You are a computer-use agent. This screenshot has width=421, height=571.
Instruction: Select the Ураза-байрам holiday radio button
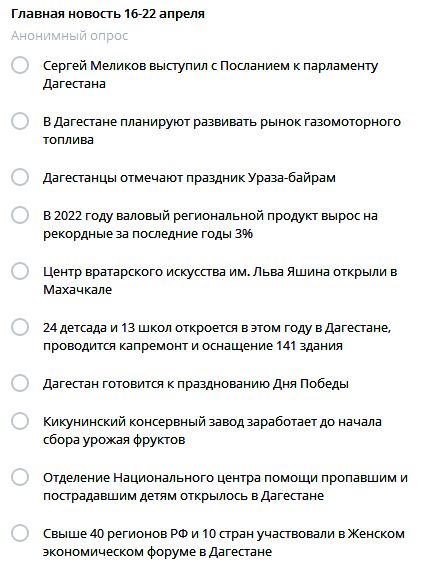pyautogui.click(x=20, y=177)
